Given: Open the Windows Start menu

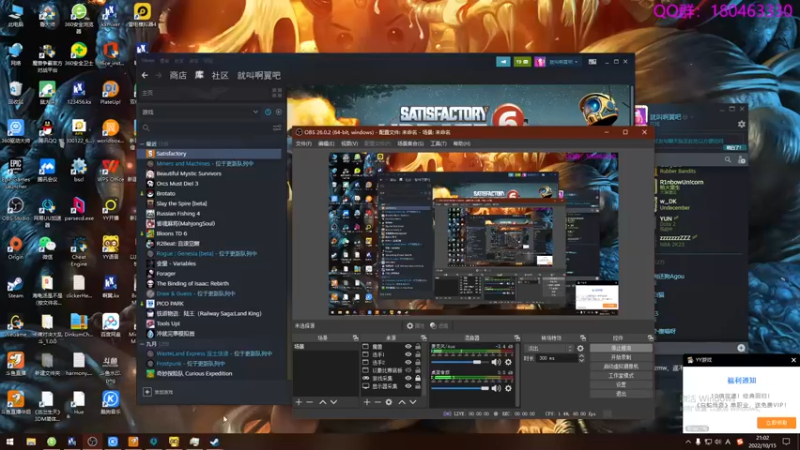Looking at the screenshot, I should coord(10,441).
